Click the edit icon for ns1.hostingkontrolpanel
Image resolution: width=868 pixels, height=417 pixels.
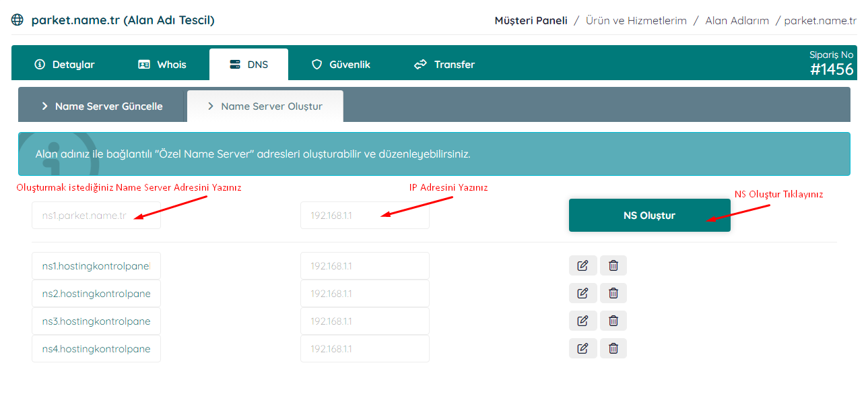click(582, 265)
